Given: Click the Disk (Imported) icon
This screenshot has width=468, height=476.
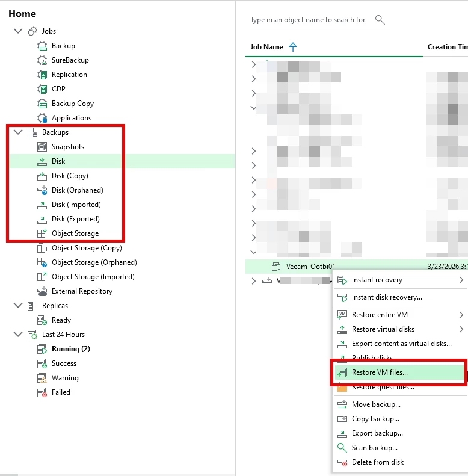Looking at the screenshot, I should (42, 205).
